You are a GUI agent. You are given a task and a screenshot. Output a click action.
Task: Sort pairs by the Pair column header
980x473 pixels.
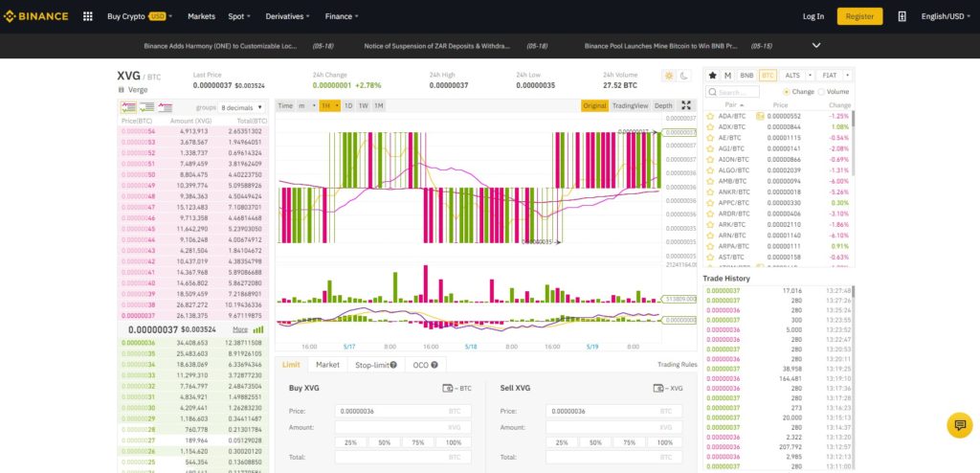[734, 105]
